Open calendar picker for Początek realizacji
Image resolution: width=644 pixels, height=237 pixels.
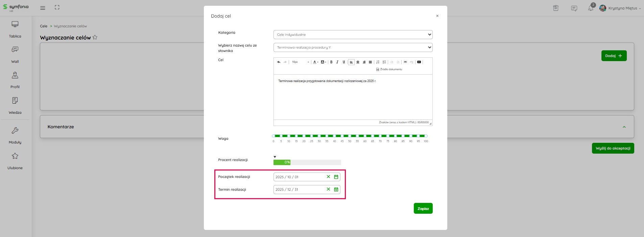click(336, 177)
